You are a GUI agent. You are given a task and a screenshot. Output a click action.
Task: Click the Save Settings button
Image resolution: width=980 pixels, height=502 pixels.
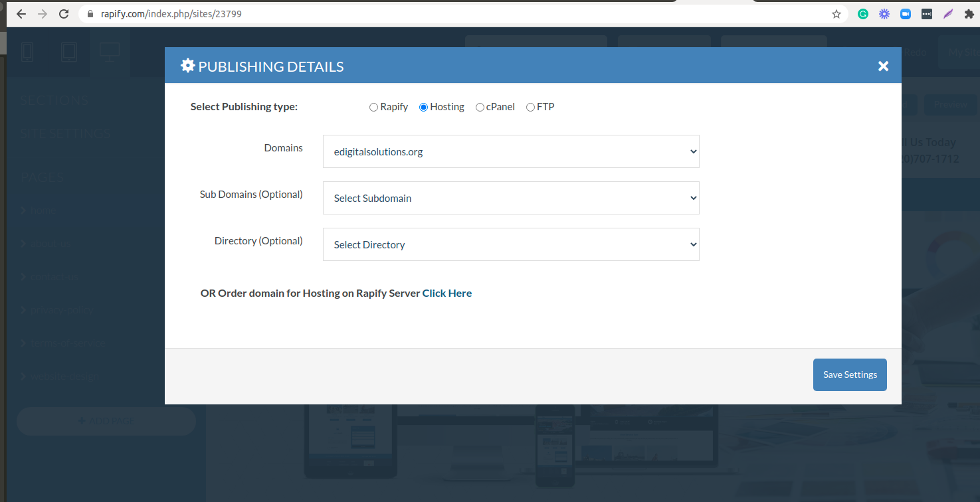click(x=850, y=375)
